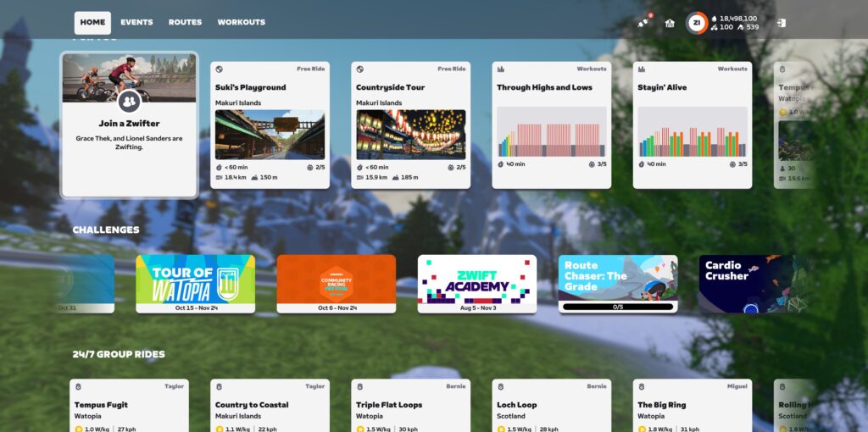Click the 185 m elevation icon
868x432 pixels.
pos(395,178)
